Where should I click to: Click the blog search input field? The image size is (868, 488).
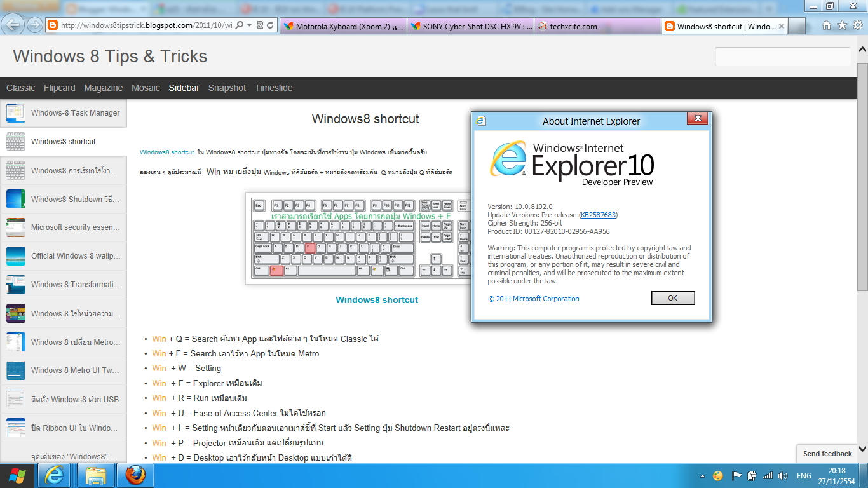click(x=782, y=57)
